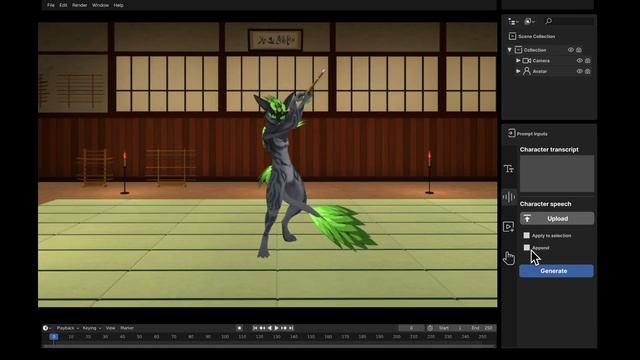Screen dimensions: 640x360
Task: Open the File menu
Action: point(51,5)
